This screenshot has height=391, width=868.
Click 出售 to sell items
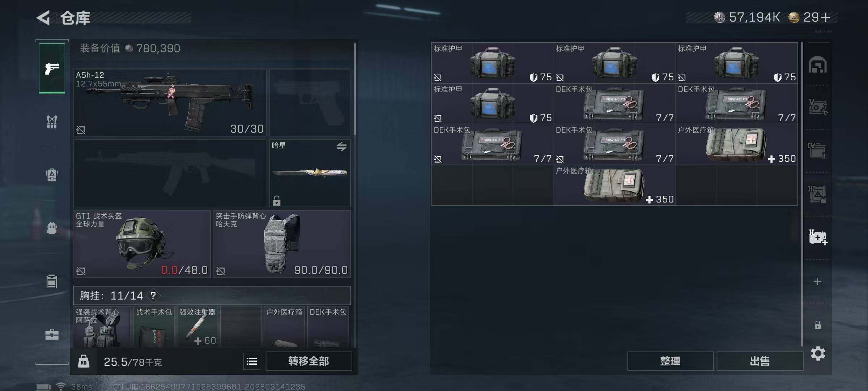[759, 361]
